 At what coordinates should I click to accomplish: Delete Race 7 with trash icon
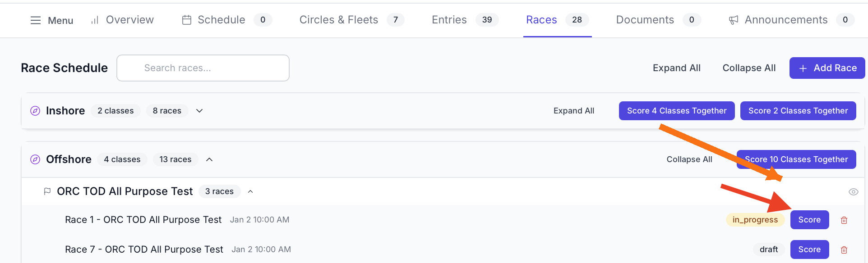click(x=844, y=250)
